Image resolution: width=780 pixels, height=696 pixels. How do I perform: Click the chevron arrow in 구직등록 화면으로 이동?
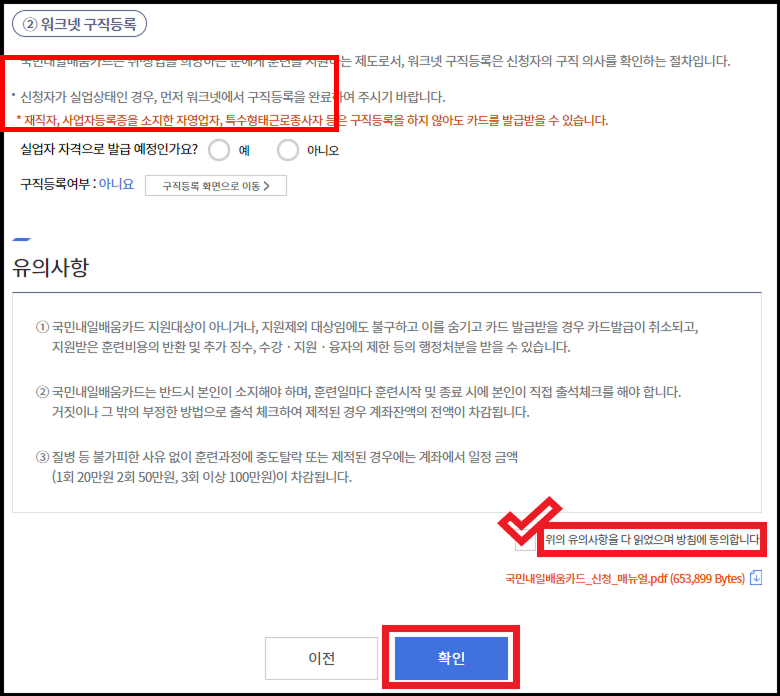pos(267,186)
